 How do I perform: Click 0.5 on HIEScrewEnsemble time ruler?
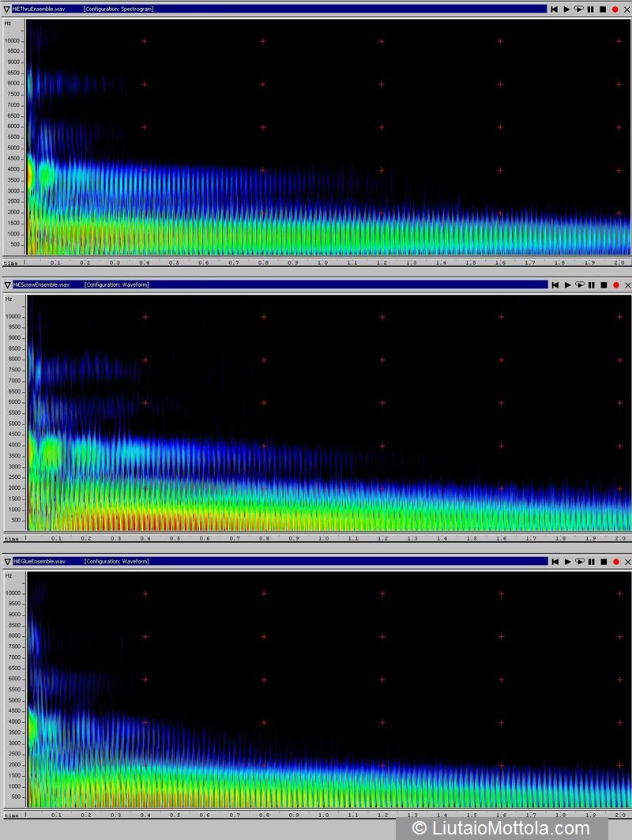click(175, 538)
